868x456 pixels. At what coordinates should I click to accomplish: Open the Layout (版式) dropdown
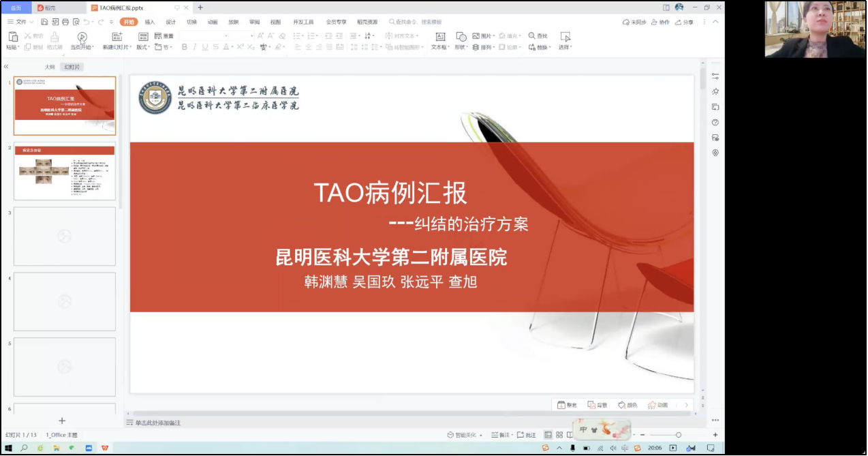click(143, 48)
